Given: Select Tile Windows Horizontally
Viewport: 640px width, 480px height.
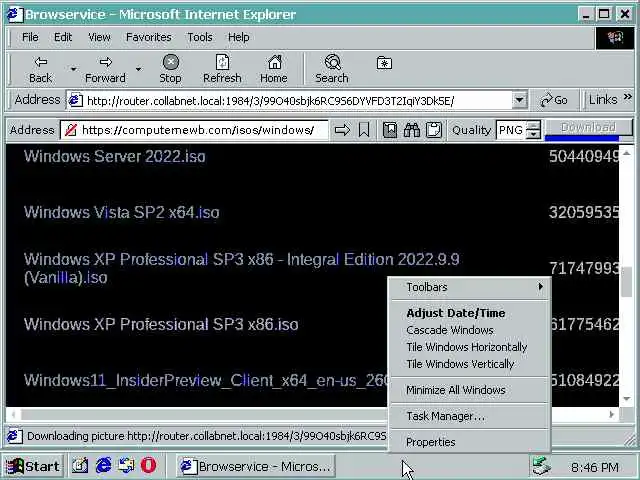Looking at the screenshot, I should point(469,347).
